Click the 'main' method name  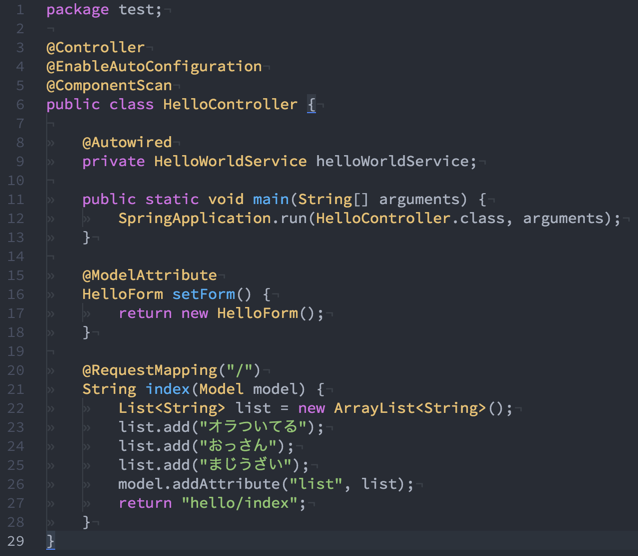271,199
